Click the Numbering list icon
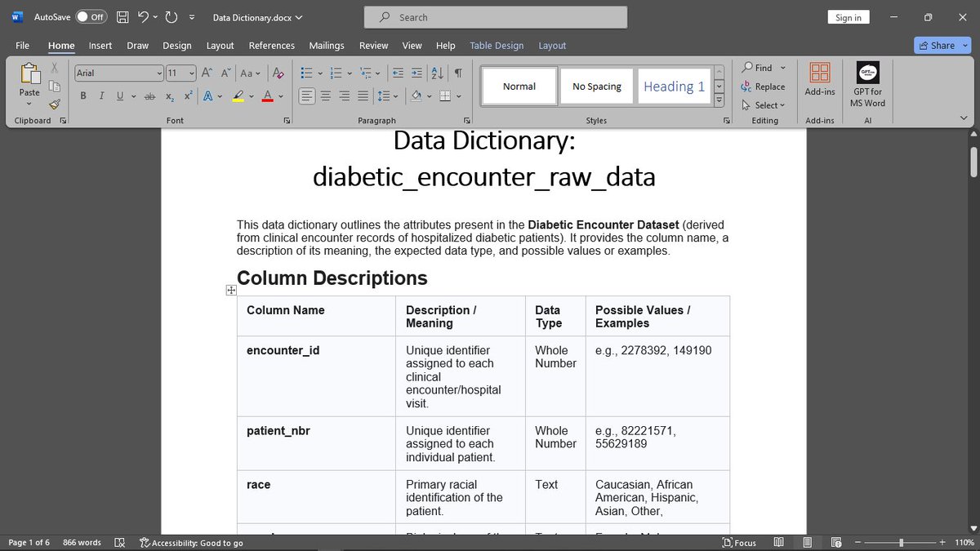Image resolution: width=980 pixels, height=551 pixels. (x=336, y=73)
